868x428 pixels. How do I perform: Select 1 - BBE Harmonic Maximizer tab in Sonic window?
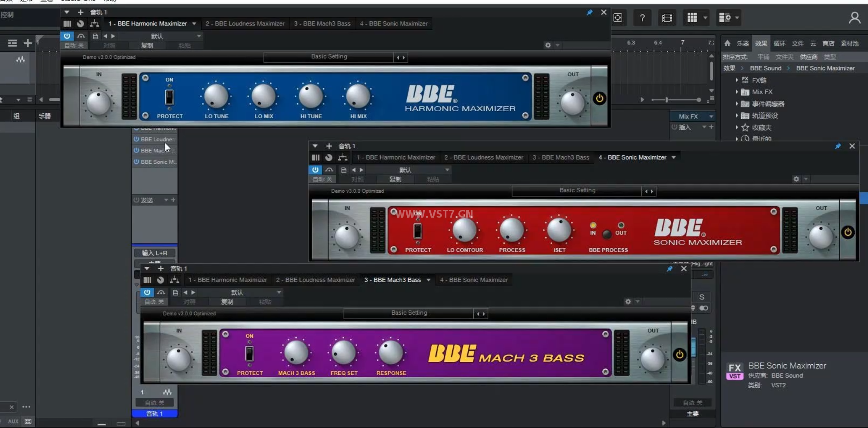click(x=396, y=157)
